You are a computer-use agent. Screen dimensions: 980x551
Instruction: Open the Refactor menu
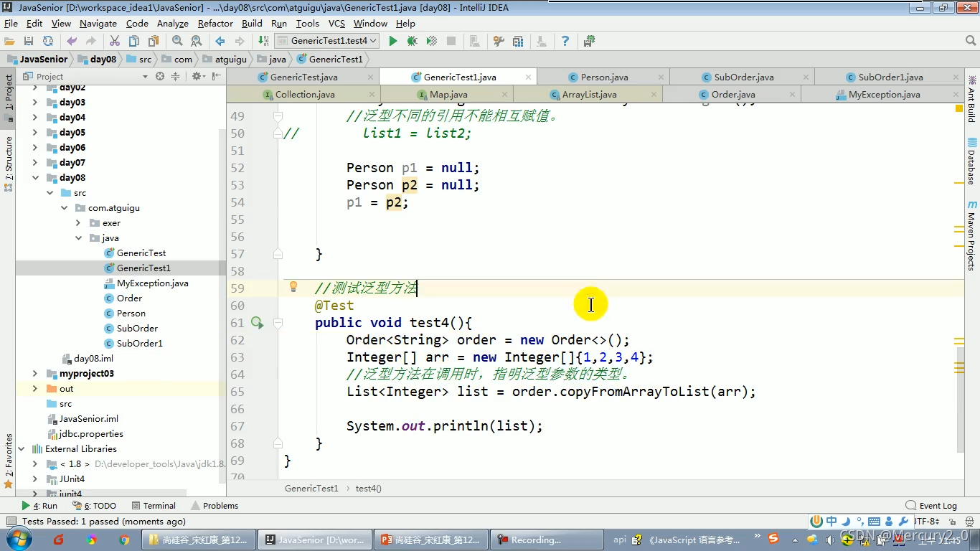pos(215,23)
